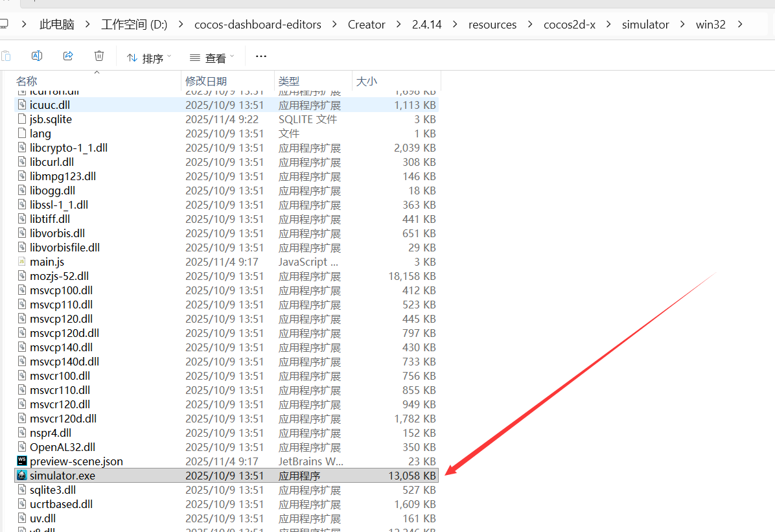Sort by the 大小 column header

[366, 80]
